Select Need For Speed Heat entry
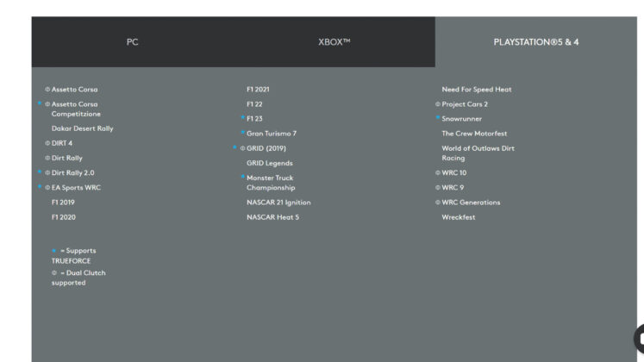Image resolution: width=644 pixels, height=362 pixels. pyautogui.click(x=477, y=90)
